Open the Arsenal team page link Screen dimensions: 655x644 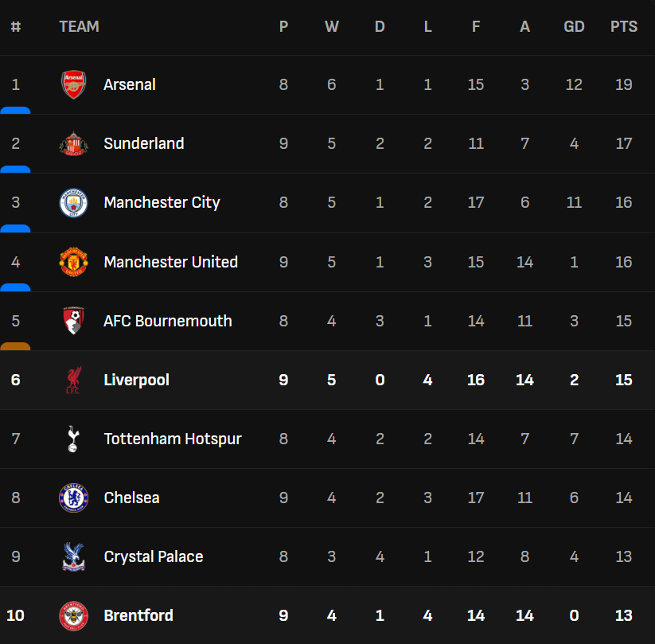tap(130, 84)
